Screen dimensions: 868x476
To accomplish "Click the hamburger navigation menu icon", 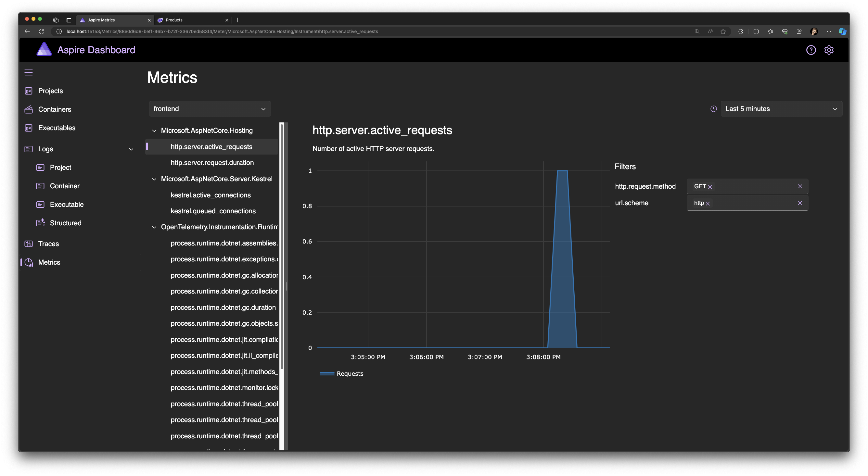I will coord(29,72).
